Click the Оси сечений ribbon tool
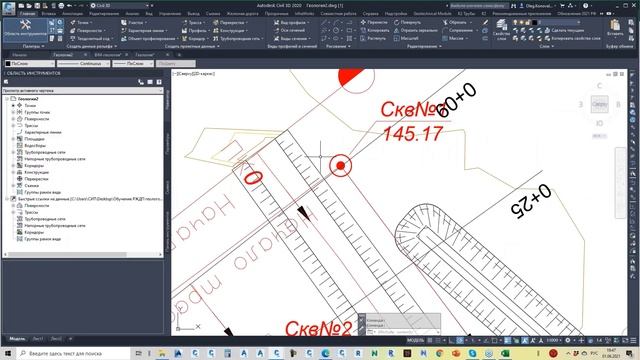This screenshot has height=360, width=640. point(289,30)
